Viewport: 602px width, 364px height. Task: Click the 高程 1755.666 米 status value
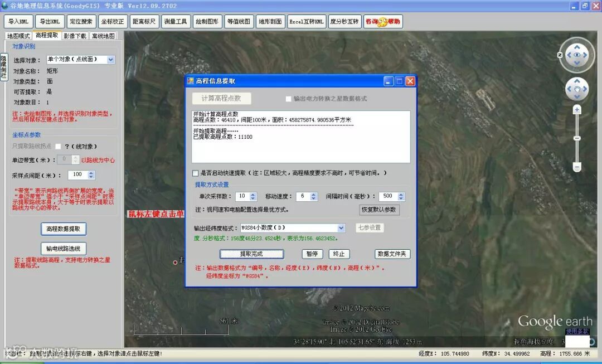coord(565,353)
